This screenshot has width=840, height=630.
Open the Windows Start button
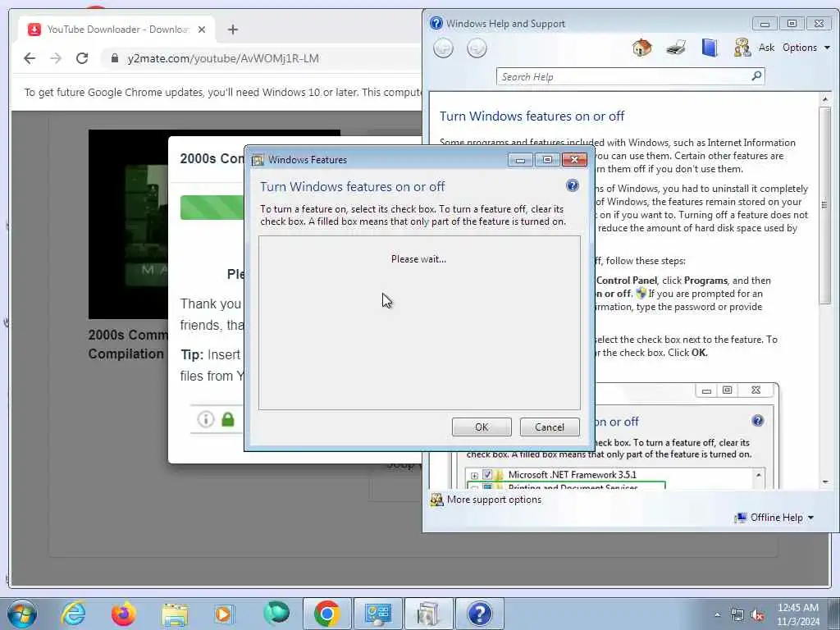pos(22,614)
